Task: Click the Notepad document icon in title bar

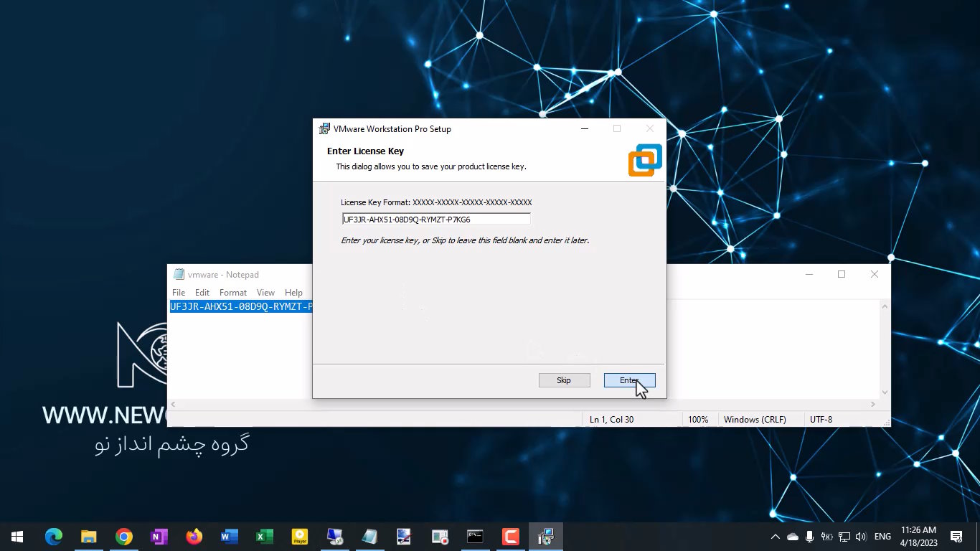Action: pos(179,275)
